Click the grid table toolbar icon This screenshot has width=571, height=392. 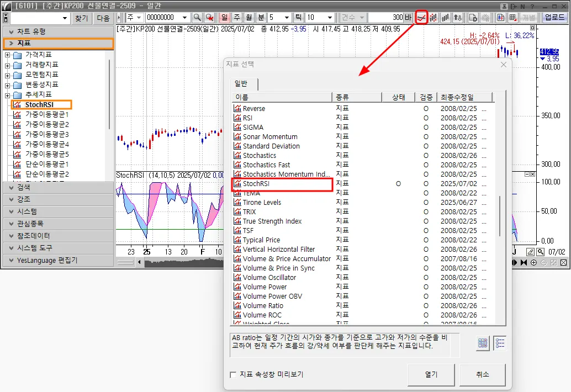click(512, 18)
